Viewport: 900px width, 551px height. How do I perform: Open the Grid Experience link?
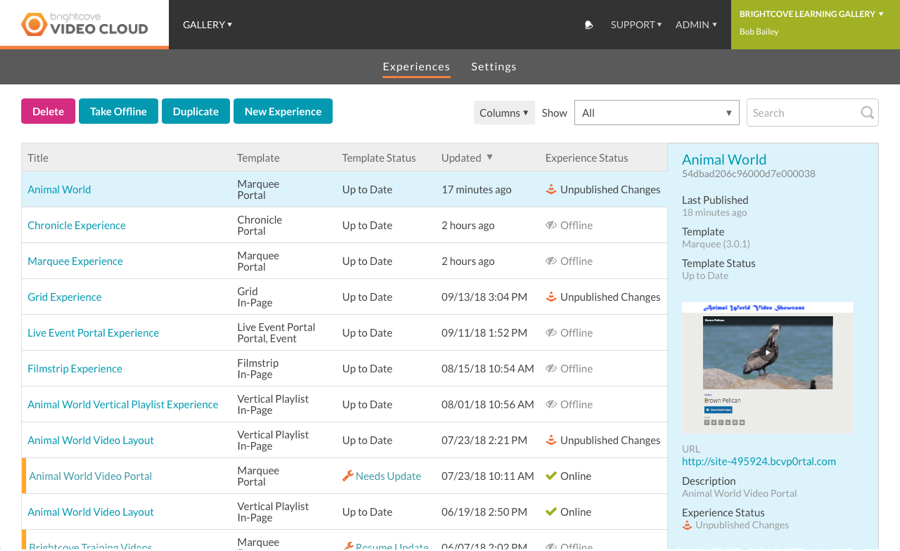pyautogui.click(x=64, y=297)
